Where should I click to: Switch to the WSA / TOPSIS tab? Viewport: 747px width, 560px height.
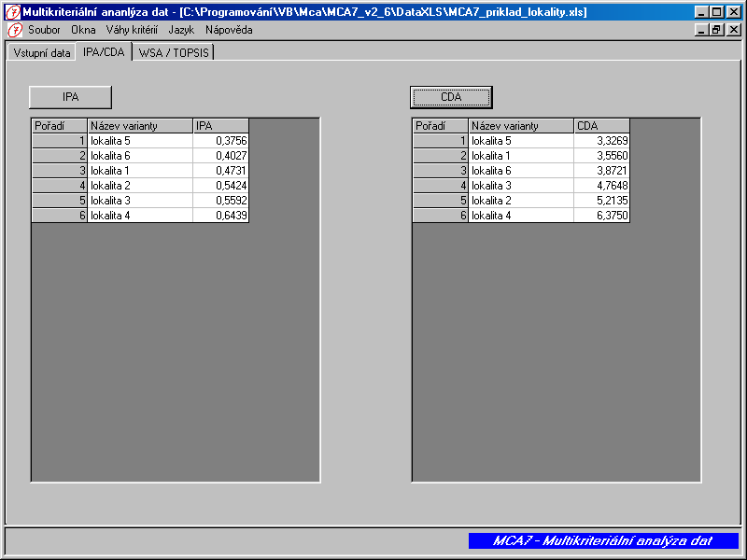[x=174, y=53]
